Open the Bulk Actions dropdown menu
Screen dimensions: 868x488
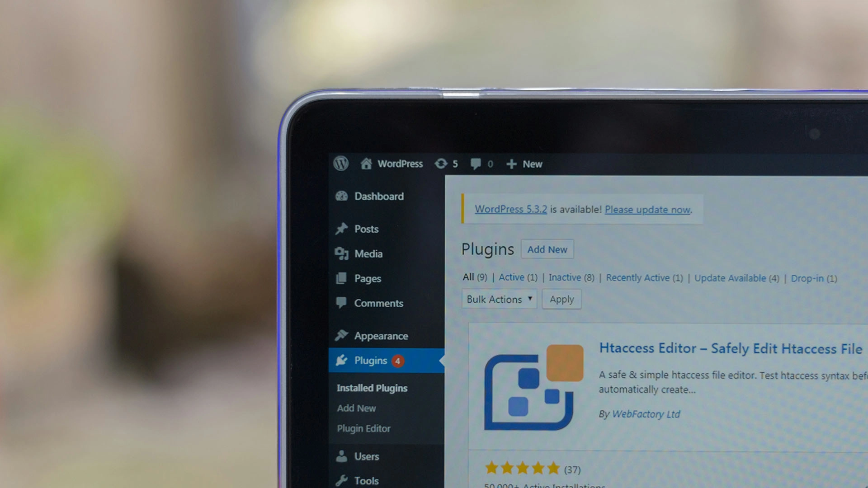pos(498,299)
